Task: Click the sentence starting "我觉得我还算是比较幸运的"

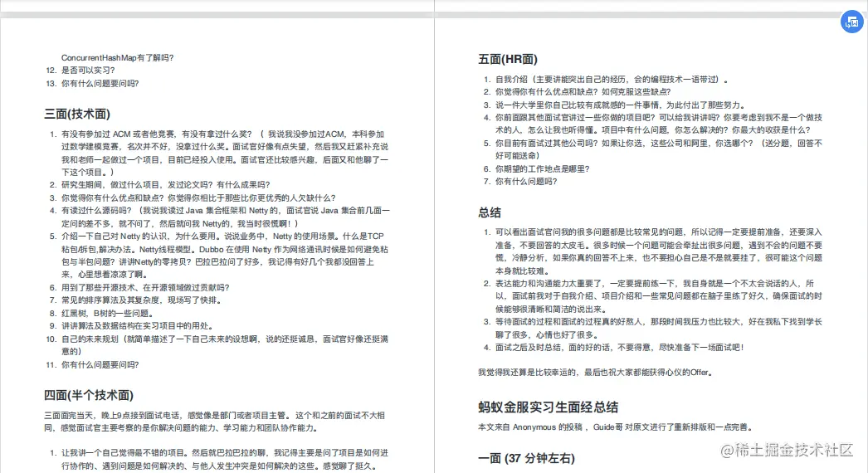Action: [596, 373]
